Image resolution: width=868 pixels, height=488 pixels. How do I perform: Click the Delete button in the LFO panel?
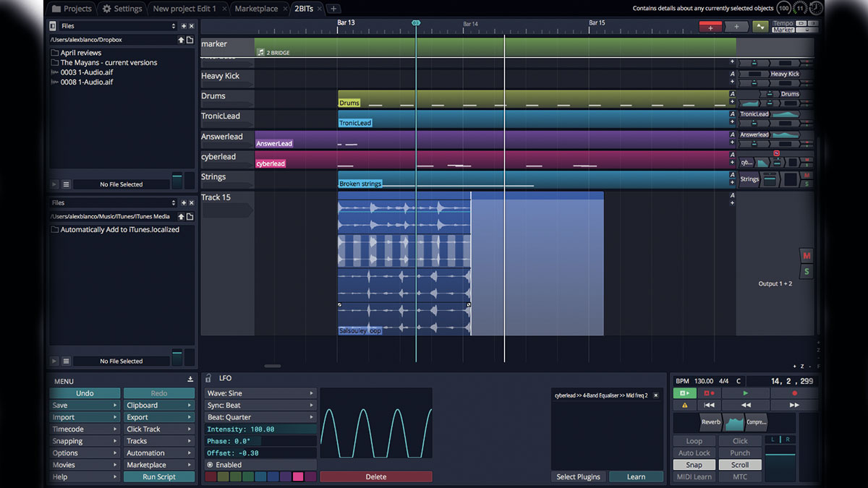[375, 476]
